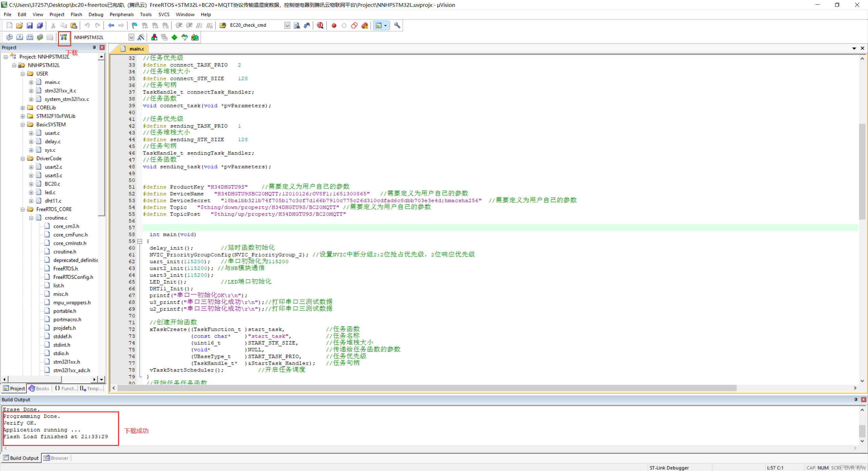Switch to the Books tab

[39, 389]
